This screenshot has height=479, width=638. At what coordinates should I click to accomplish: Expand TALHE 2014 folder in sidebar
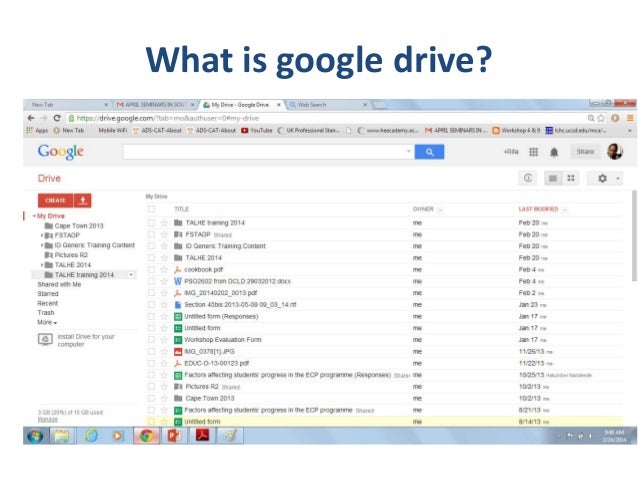coord(42,265)
